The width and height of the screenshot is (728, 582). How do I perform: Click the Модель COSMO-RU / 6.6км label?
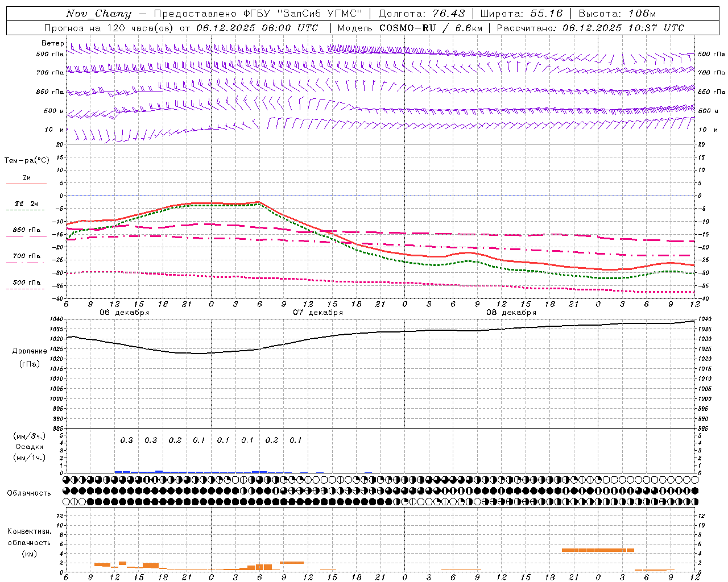pos(409,28)
